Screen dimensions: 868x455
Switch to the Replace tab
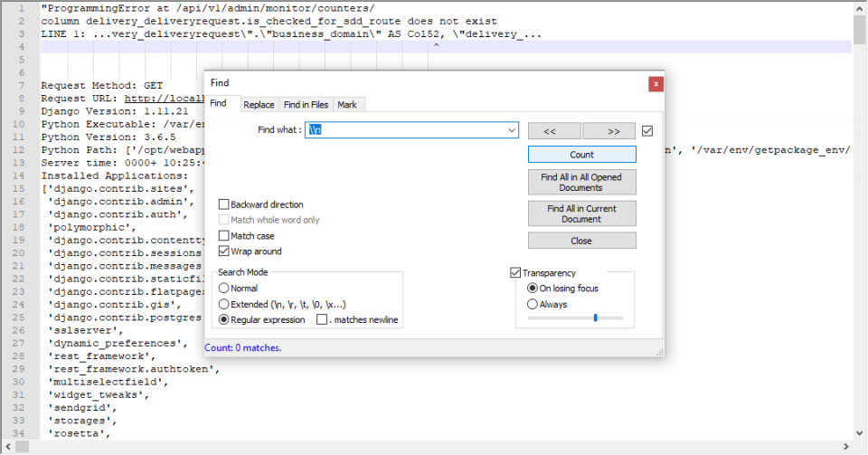[x=259, y=105]
